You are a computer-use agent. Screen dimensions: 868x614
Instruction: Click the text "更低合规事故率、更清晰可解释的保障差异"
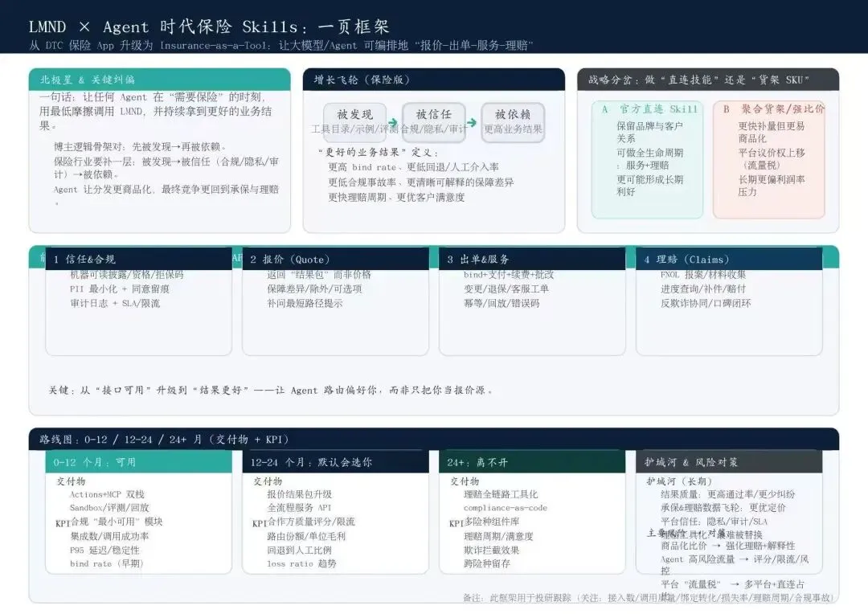click(420, 182)
